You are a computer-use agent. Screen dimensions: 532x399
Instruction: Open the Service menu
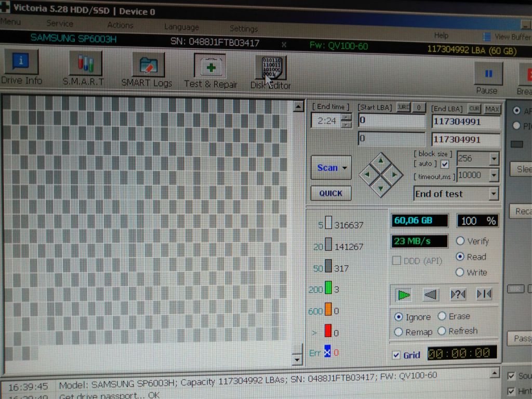click(x=60, y=23)
